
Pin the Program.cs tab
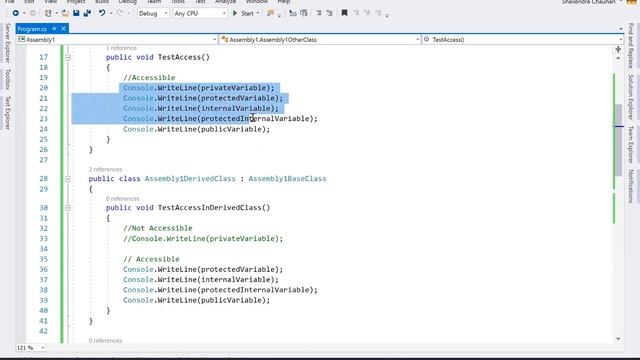54,29
